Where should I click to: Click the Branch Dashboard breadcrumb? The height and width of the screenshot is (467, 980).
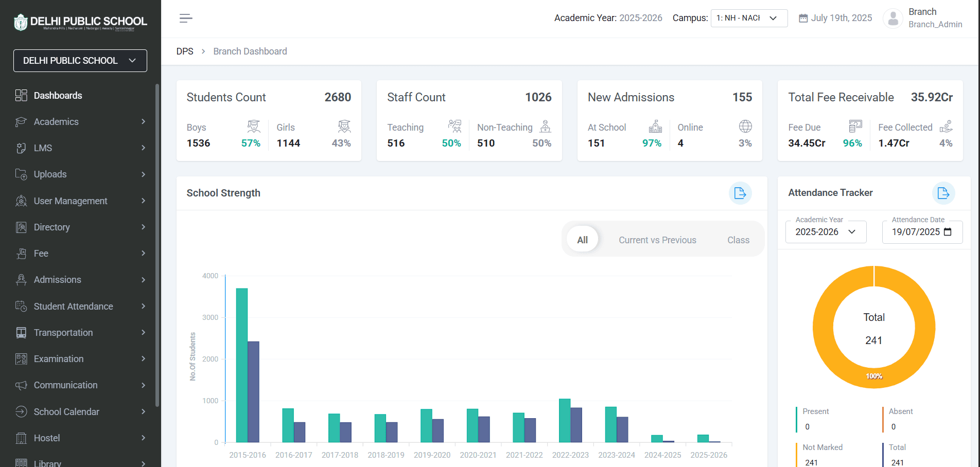250,51
